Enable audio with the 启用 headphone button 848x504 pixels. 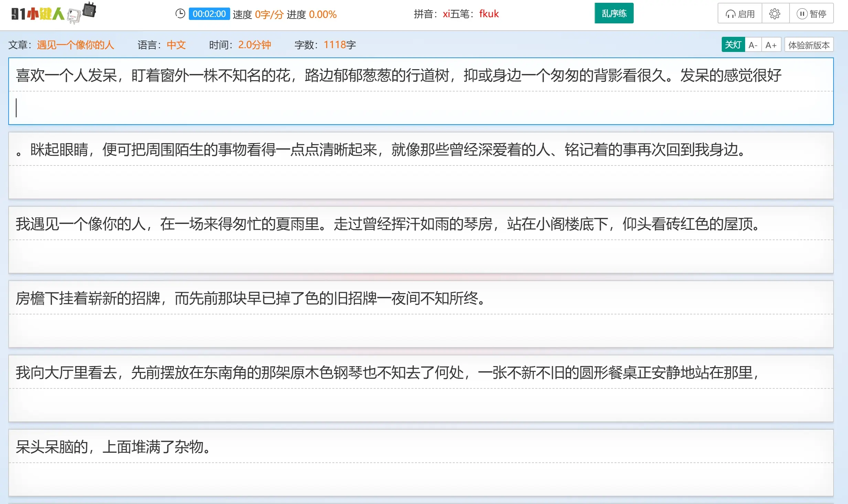point(740,14)
